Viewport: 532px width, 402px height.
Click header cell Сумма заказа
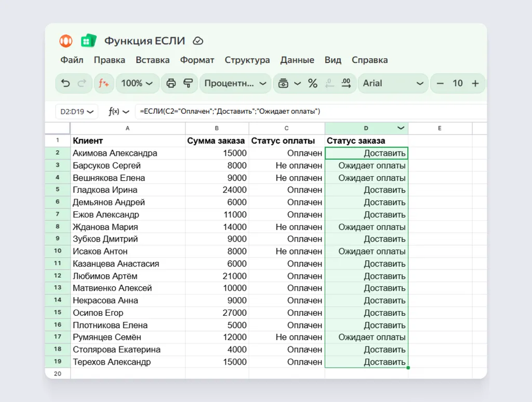pos(217,141)
